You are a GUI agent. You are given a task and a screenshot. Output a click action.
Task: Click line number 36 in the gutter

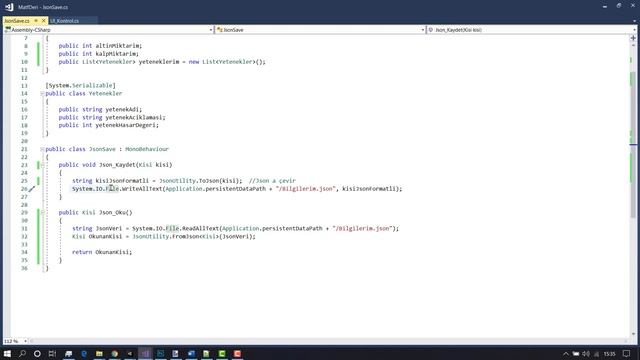pos(24,268)
